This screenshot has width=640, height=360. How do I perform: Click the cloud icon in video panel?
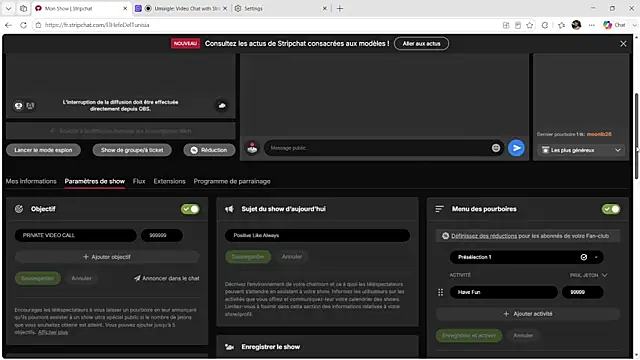[x=222, y=105]
